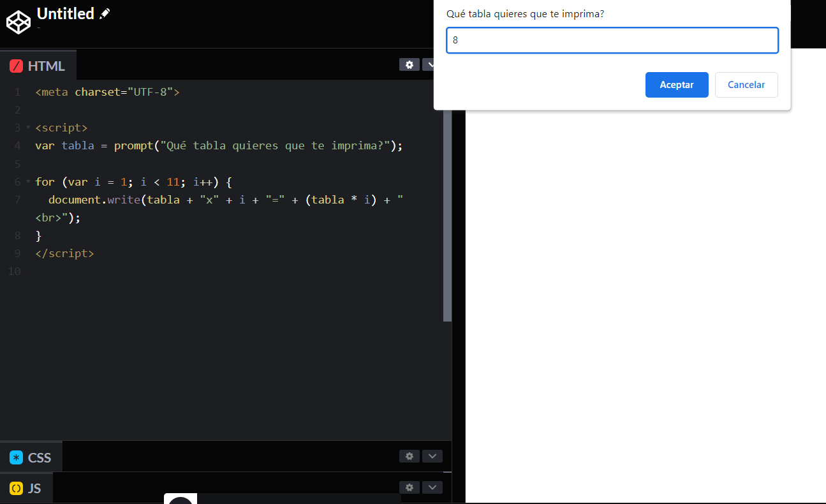826x504 pixels.
Task: Open HTML panel settings gear
Action: tap(409, 64)
